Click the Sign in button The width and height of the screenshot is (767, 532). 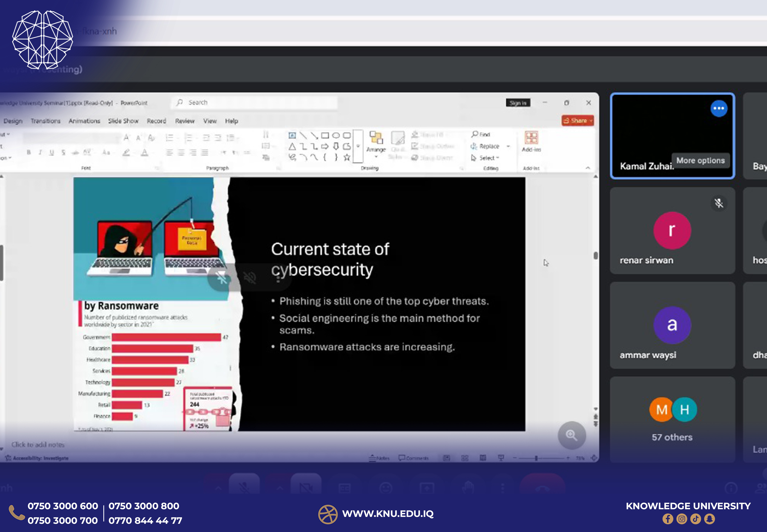point(518,103)
